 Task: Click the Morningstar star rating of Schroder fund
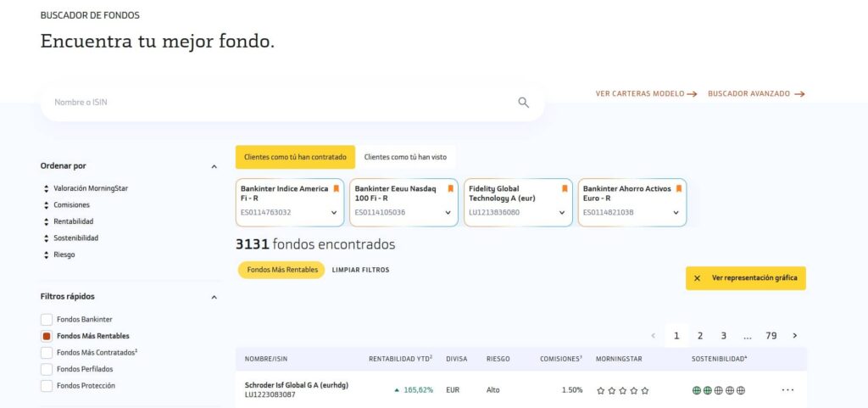pyautogui.click(x=623, y=390)
